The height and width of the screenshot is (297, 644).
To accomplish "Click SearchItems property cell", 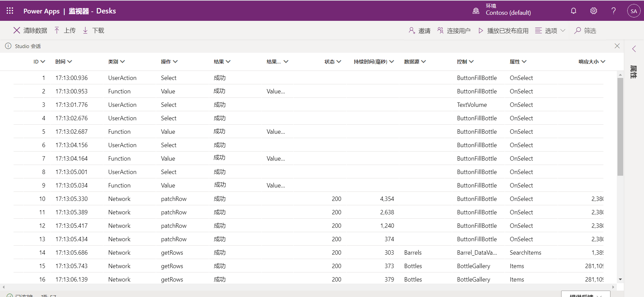I will 526,253.
